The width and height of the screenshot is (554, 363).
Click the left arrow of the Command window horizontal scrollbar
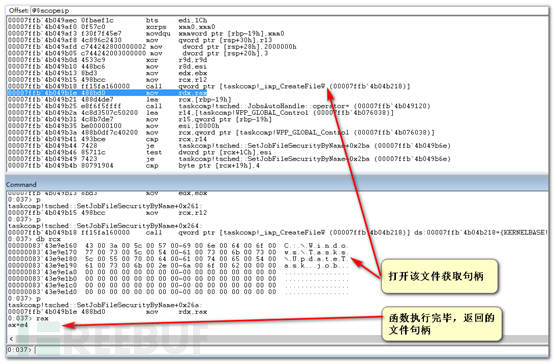11,339
